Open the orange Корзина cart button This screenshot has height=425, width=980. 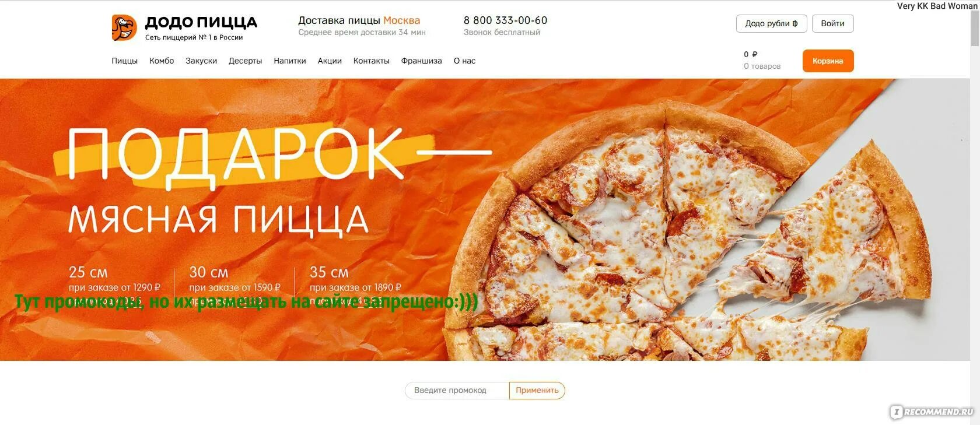828,61
